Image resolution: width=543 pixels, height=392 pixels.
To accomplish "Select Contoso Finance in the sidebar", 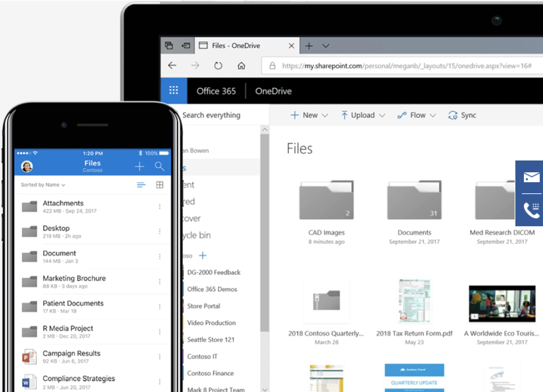I will [210, 373].
